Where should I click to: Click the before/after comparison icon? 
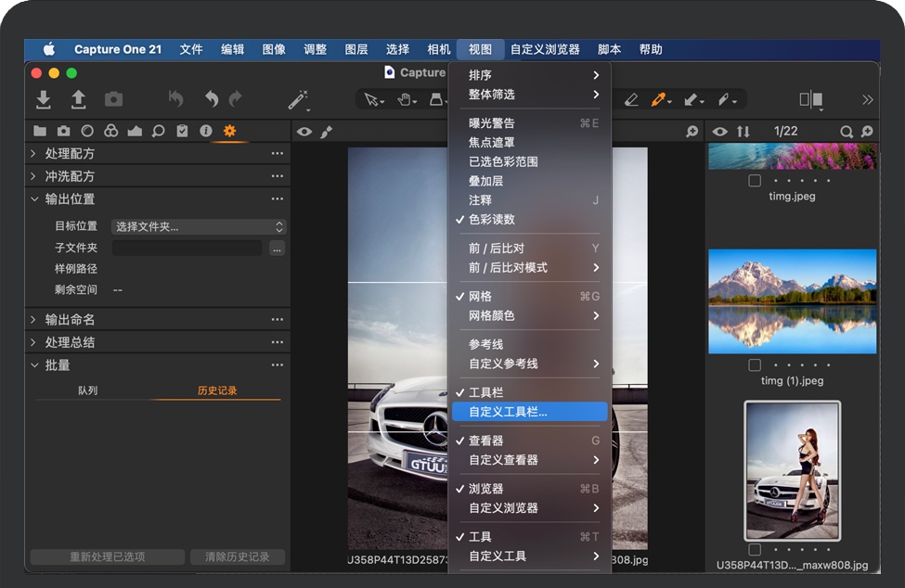coord(810,99)
